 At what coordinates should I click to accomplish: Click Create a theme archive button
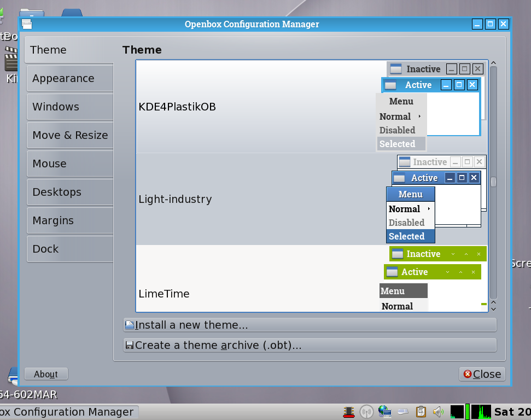[x=310, y=345]
